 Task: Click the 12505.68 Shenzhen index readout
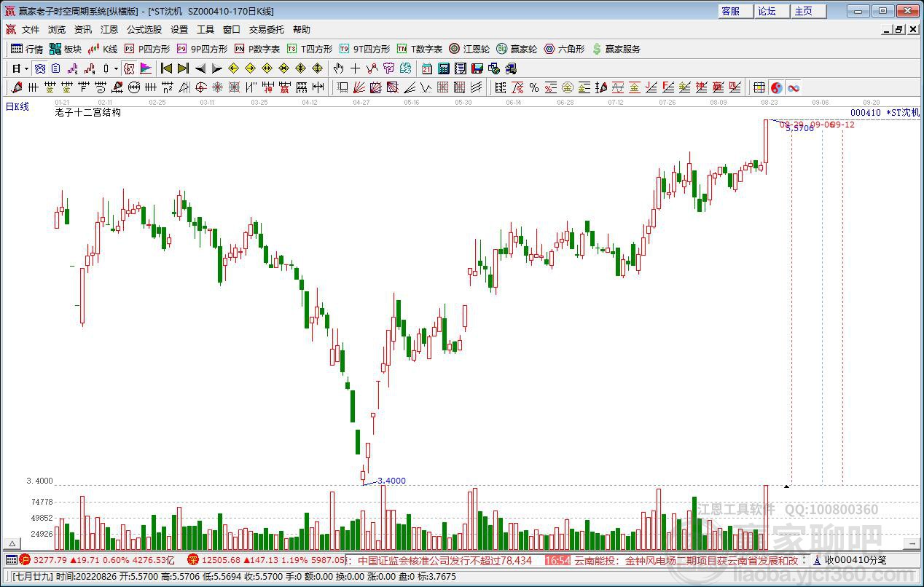221,560
